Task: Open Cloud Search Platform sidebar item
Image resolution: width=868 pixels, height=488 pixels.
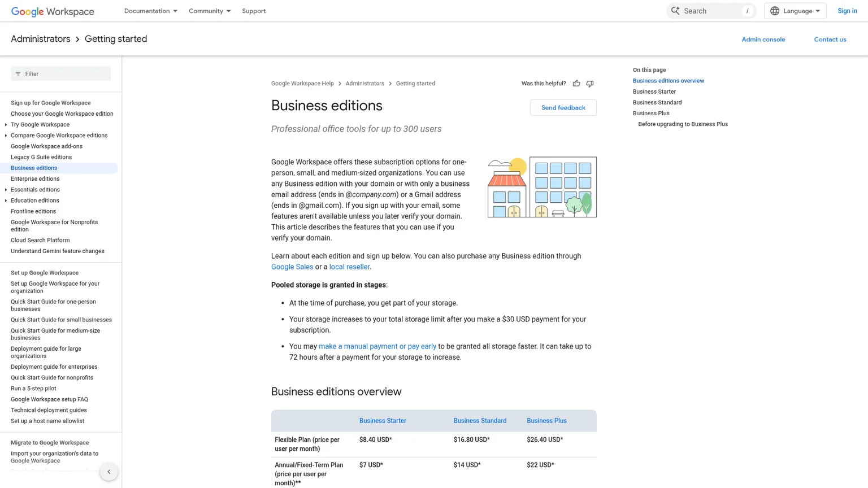Action: (40, 241)
